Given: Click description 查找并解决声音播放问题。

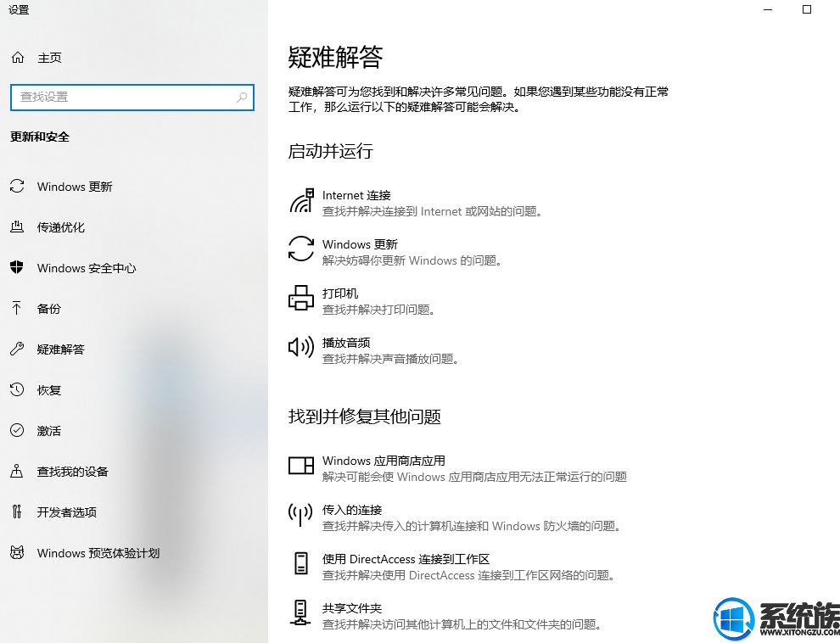Looking at the screenshot, I should point(393,359).
